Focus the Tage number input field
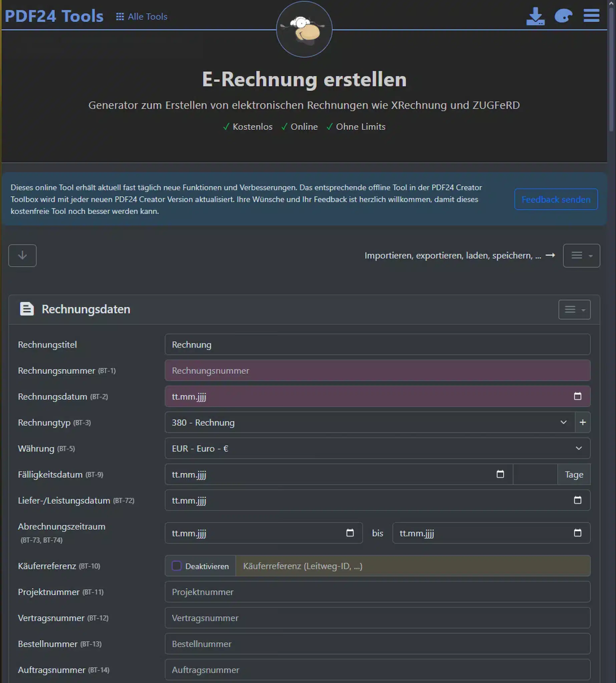616x683 pixels. (535, 474)
